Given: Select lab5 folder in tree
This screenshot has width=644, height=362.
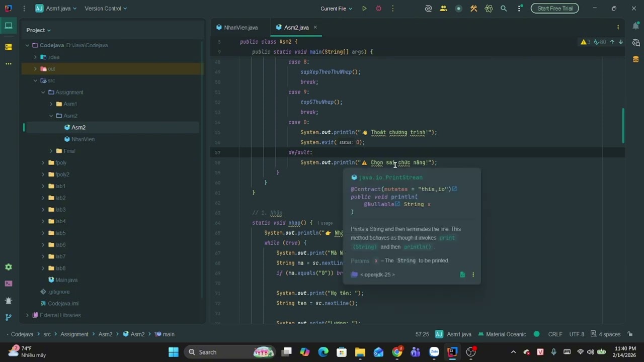Looking at the screenshot, I should (x=57, y=233).
